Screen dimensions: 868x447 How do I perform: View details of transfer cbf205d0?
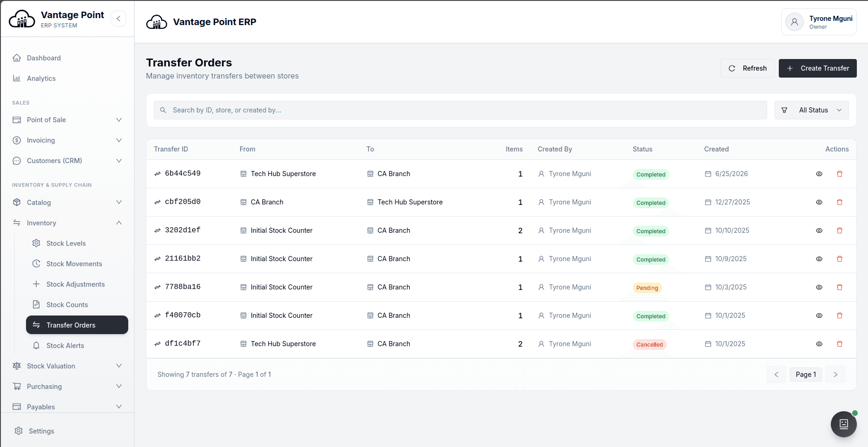pos(819,202)
